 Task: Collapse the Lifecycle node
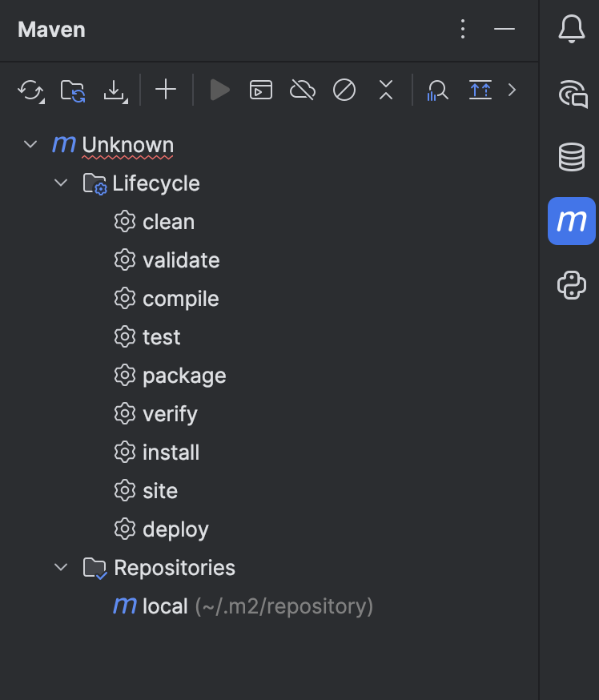click(x=61, y=183)
